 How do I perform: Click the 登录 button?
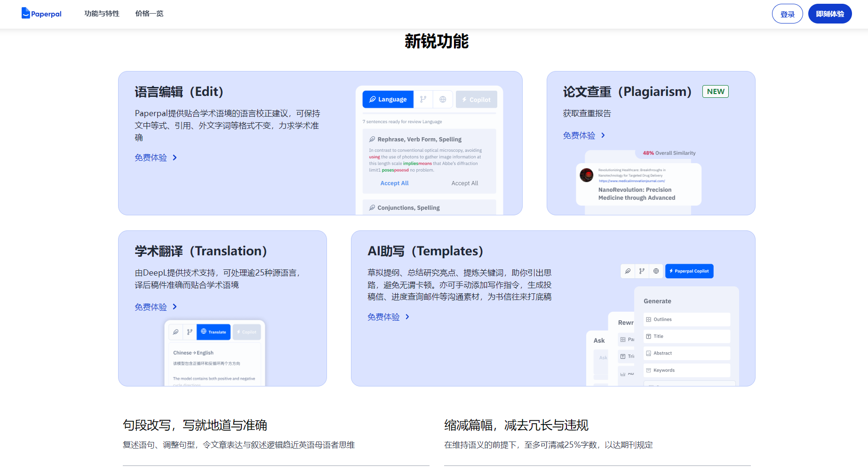(x=787, y=14)
